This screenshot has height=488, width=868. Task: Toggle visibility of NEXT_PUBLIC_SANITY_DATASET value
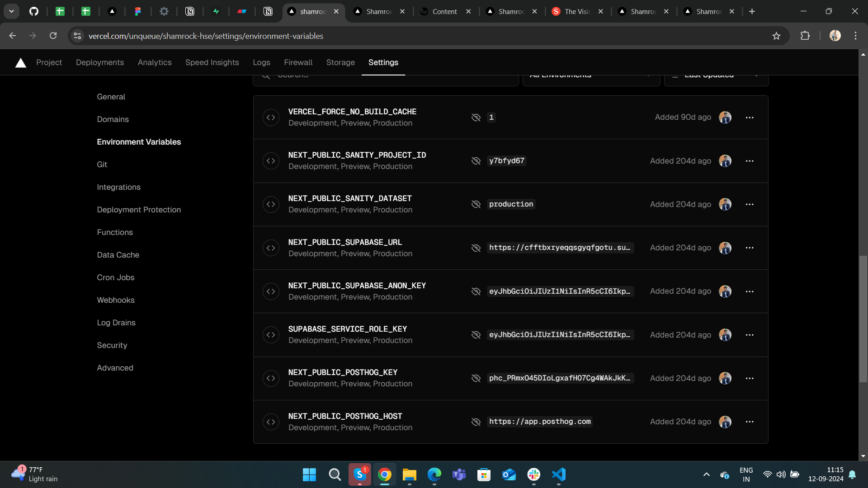(x=476, y=204)
